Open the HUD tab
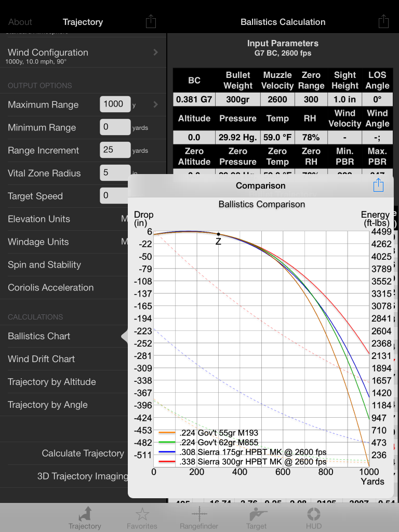399x532 pixels. pos(313,518)
